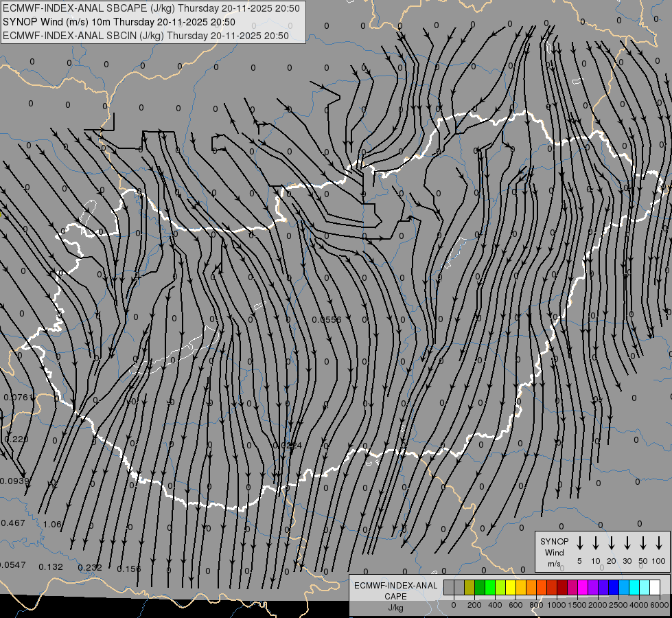Click the map value 0.0939
The width and height of the screenshot is (672, 618).
pyautogui.click(x=14, y=481)
